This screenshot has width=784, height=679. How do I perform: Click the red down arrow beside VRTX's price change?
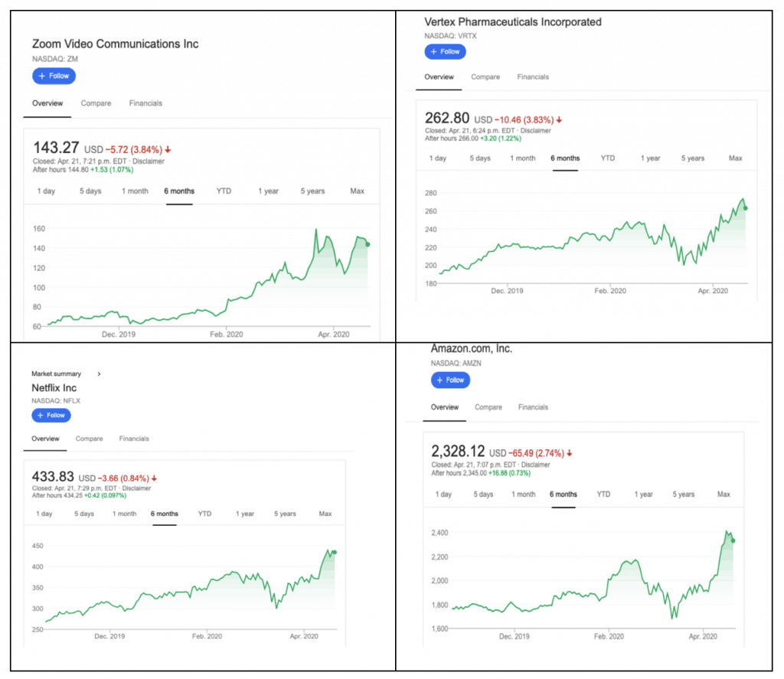pos(558,118)
